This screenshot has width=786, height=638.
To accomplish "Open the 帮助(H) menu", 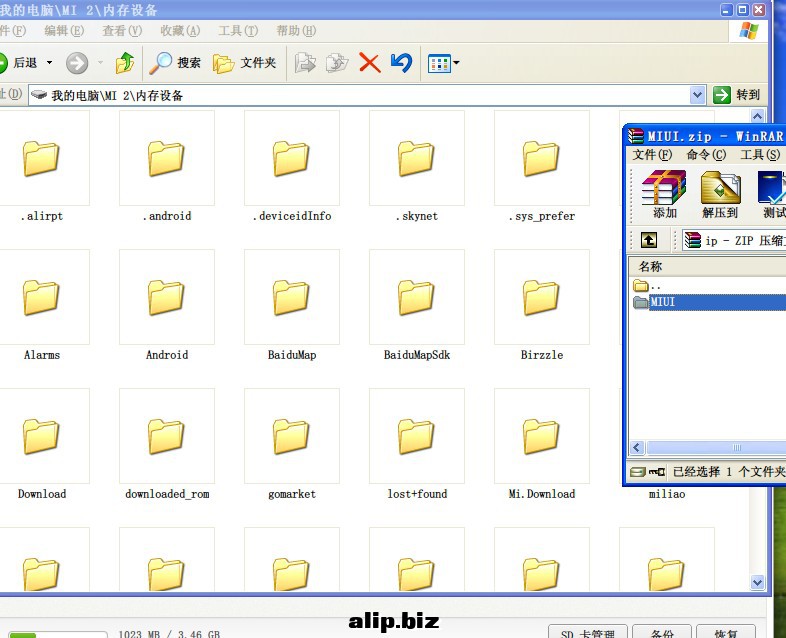I will point(296,31).
